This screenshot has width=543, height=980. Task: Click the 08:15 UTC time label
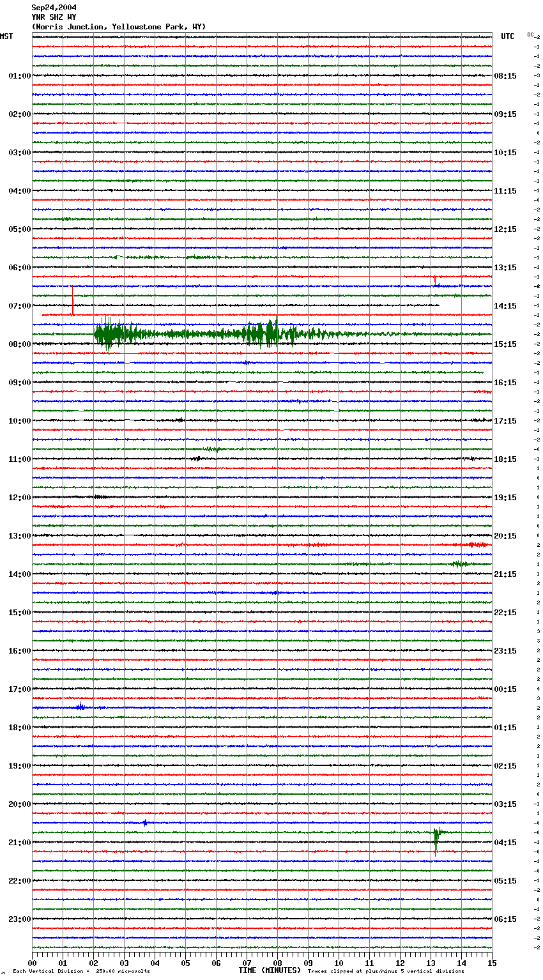pos(505,76)
